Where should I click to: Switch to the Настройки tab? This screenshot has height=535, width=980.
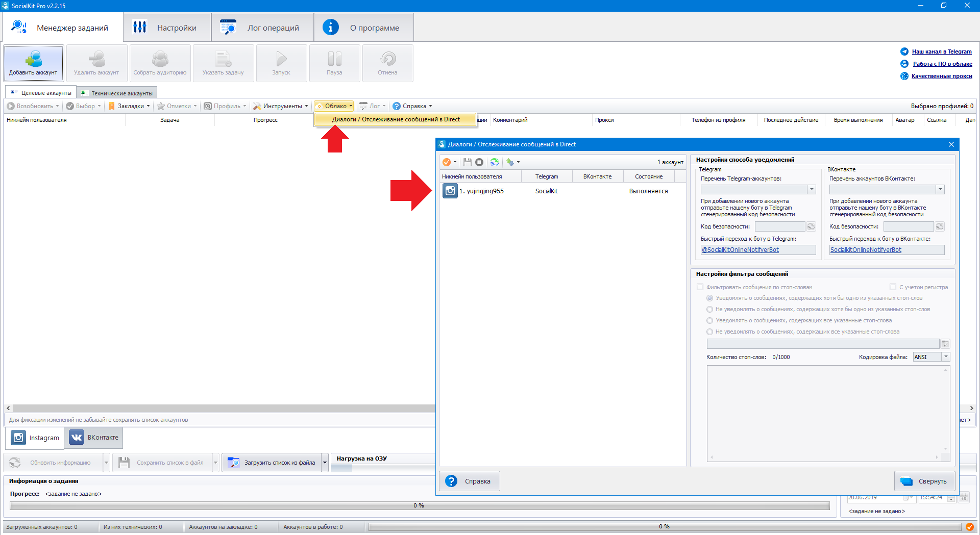(167, 28)
